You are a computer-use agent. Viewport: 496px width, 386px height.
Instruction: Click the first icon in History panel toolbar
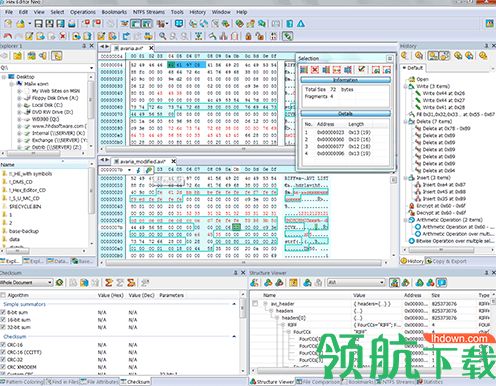(405, 56)
